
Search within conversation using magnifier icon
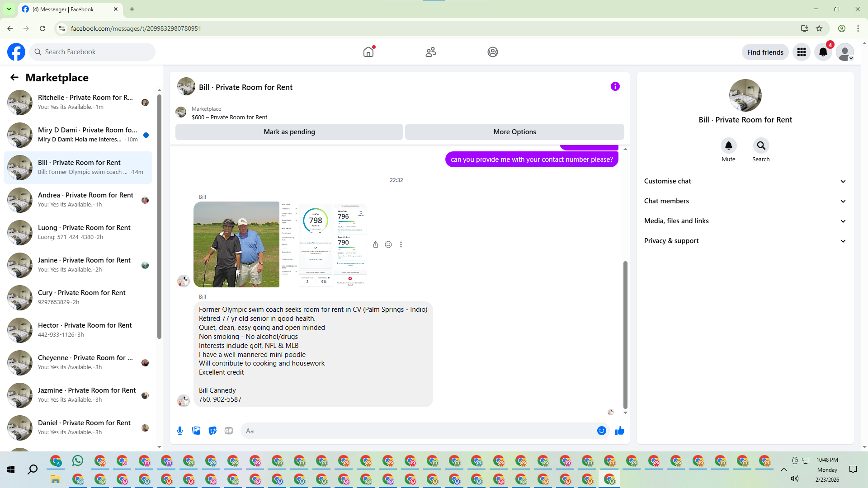click(761, 145)
